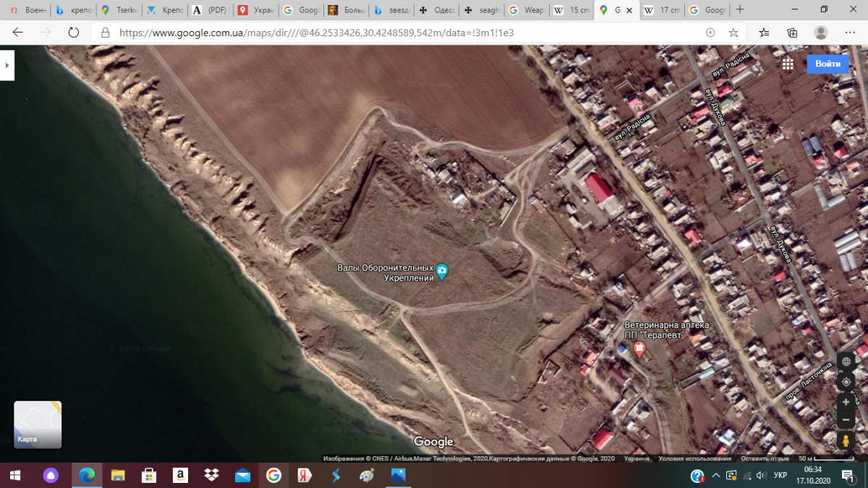Screen dimensions: 868x488
Task: Open the browser Collections panel
Action: click(792, 33)
